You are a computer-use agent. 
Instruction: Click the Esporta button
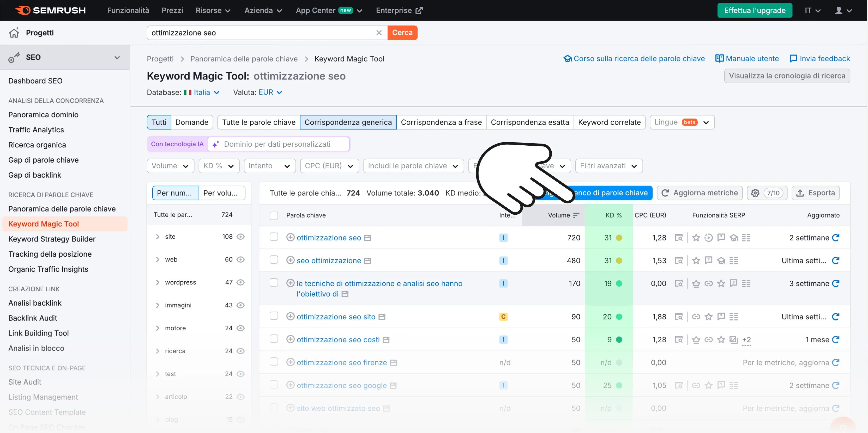click(x=815, y=193)
